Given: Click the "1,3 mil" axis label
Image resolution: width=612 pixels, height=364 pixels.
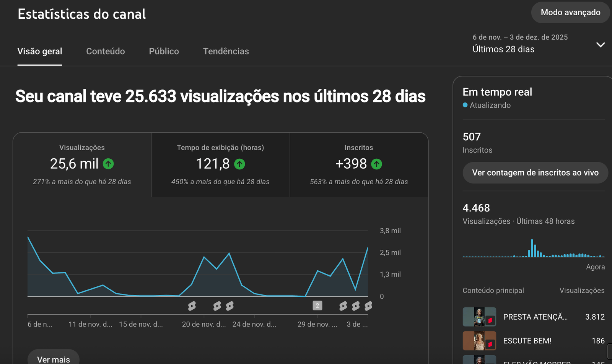Looking at the screenshot, I should (390, 274).
